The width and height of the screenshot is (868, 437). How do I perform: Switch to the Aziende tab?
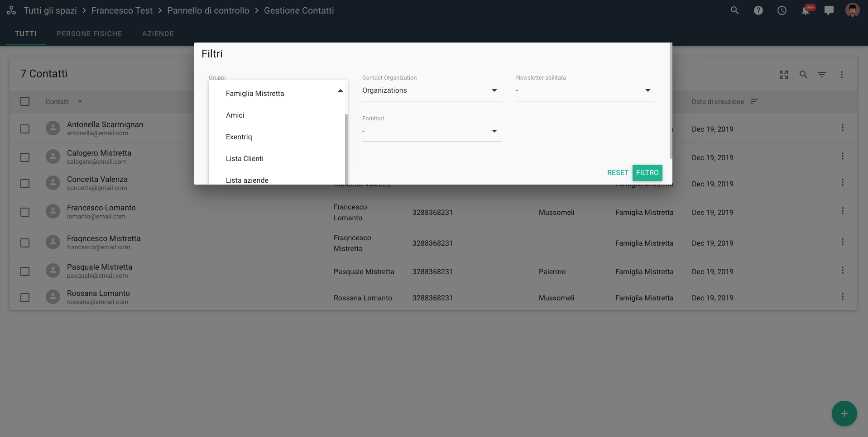coord(158,34)
